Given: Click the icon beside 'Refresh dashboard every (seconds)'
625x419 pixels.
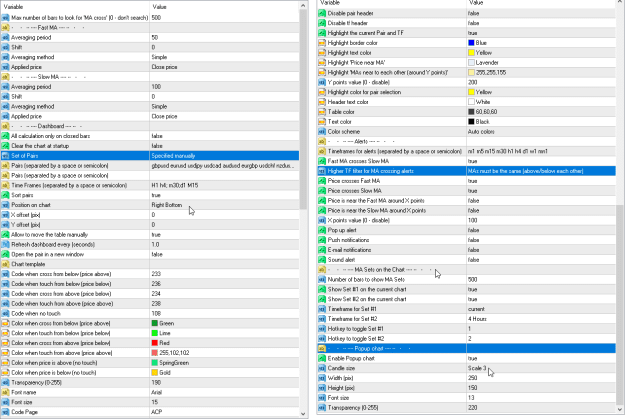Looking at the screenshot, I should point(5,244).
